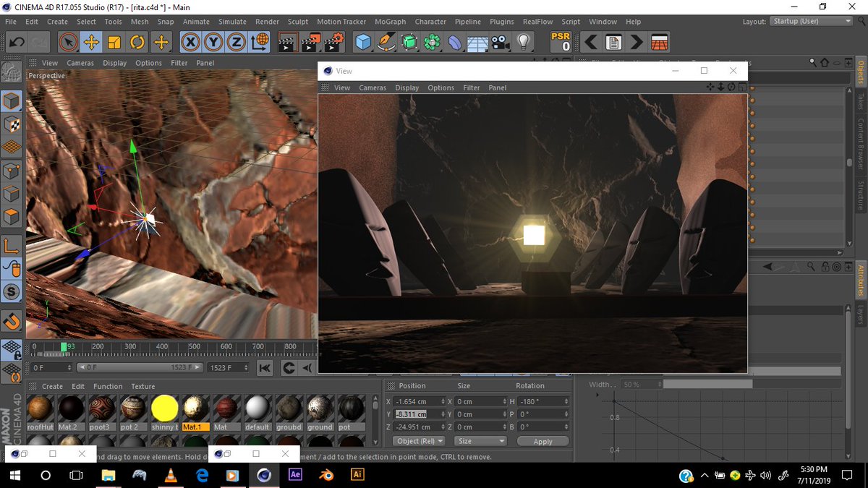Toggle Z axis lock
The height and width of the screenshot is (488, 868).
pyautogui.click(x=237, y=42)
